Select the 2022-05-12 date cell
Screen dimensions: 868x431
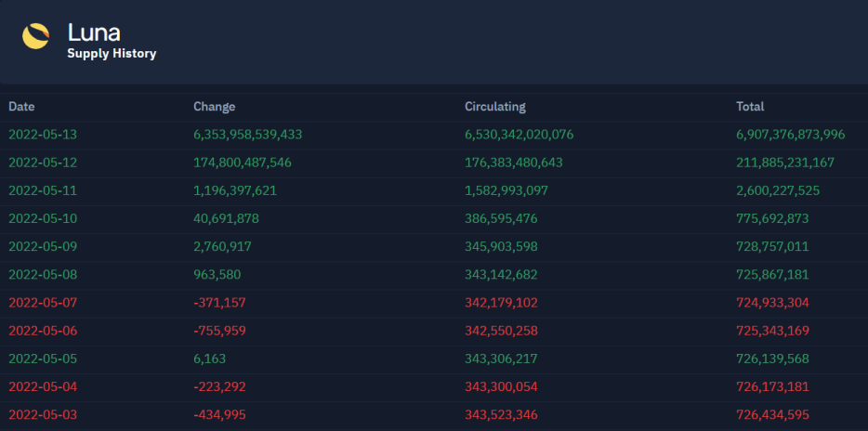coord(43,163)
